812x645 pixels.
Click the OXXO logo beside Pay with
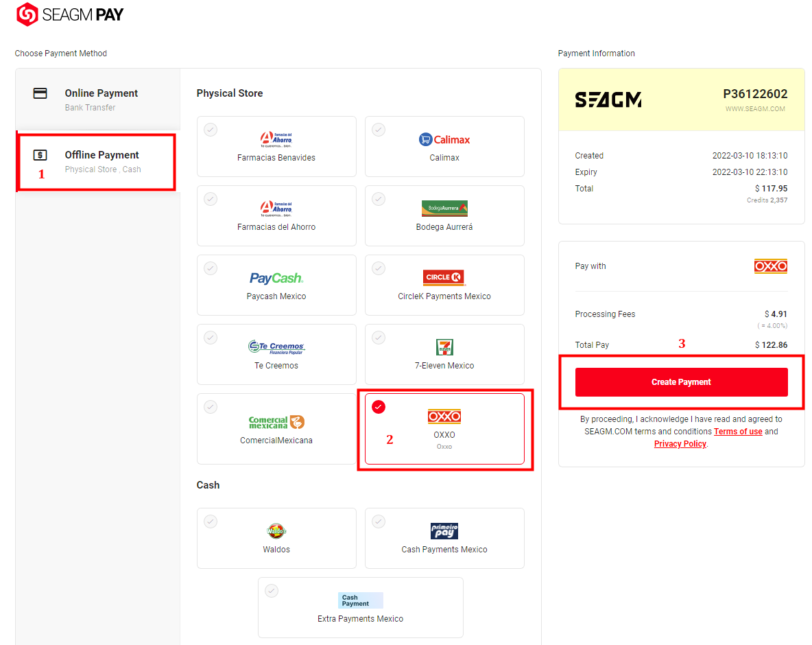[x=771, y=266]
